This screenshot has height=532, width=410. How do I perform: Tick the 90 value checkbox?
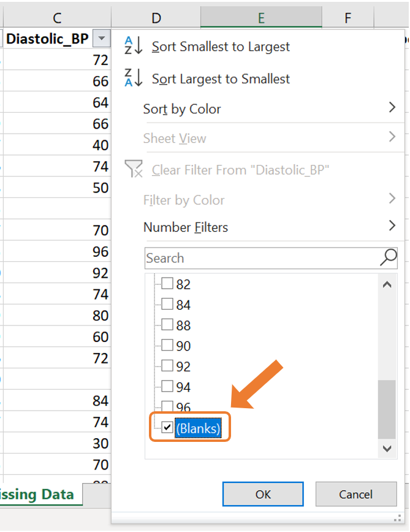(167, 345)
